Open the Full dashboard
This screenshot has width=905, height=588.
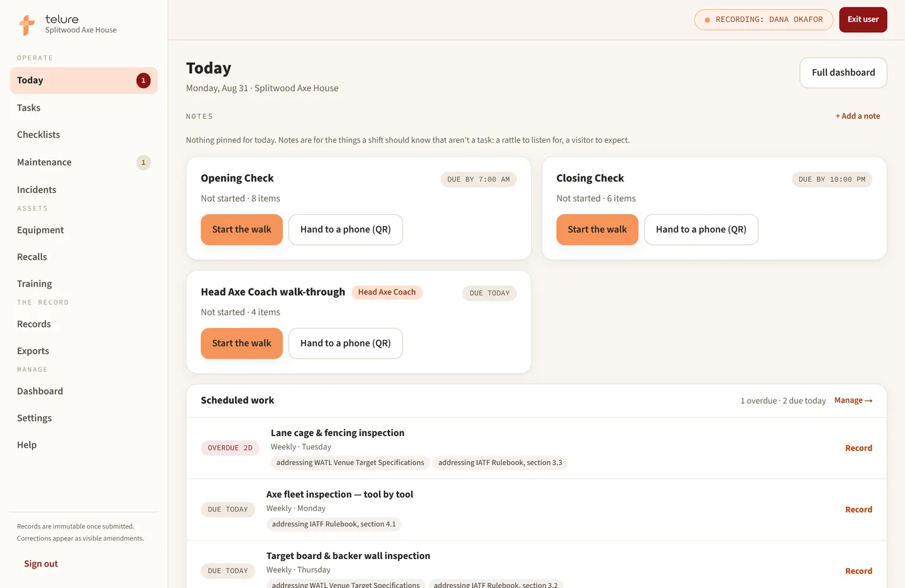[843, 73]
